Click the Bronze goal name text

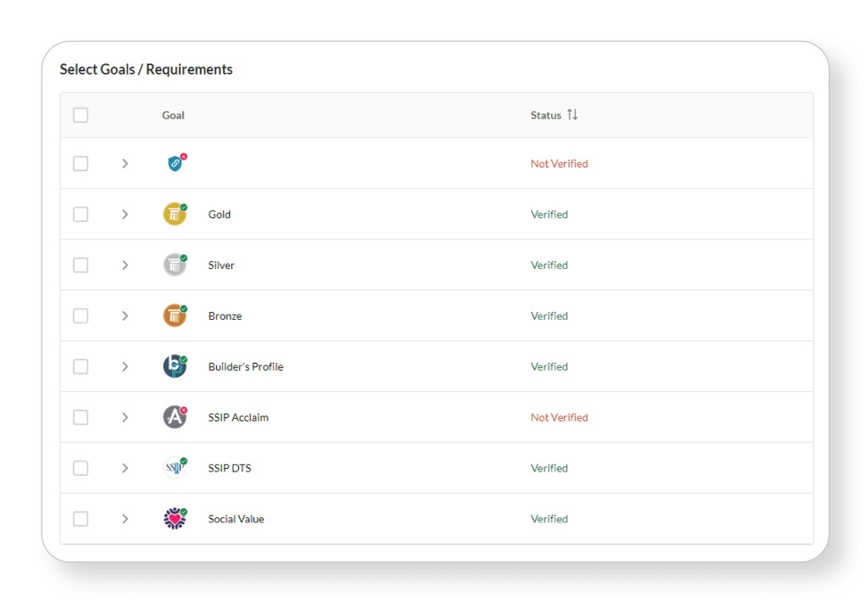pyautogui.click(x=225, y=316)
